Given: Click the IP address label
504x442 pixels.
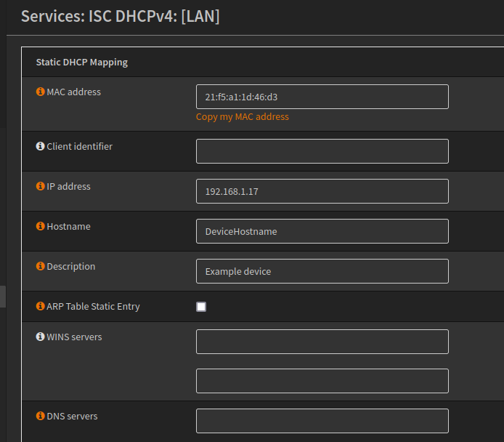Looking at the screenshot, I should [x=68, y=186].
